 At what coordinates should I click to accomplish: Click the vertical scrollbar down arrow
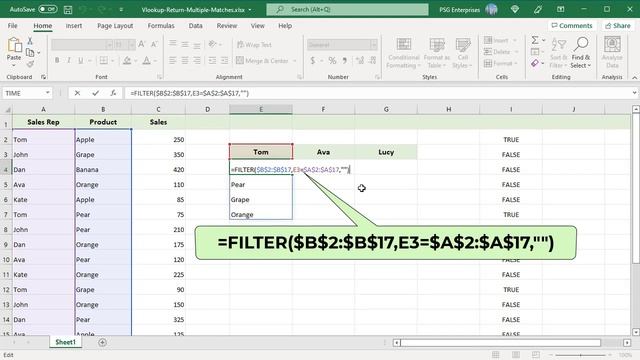pyautogui.click(x=636, y=332)
